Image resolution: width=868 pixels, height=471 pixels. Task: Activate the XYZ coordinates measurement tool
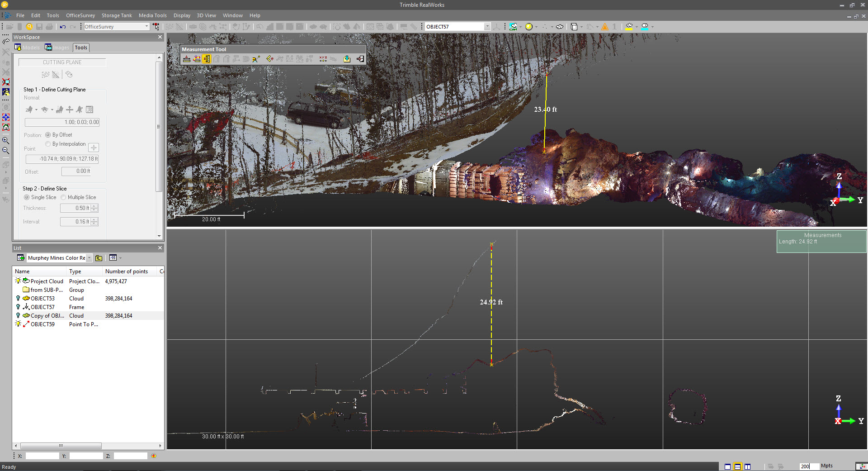[x=323, y=59]
